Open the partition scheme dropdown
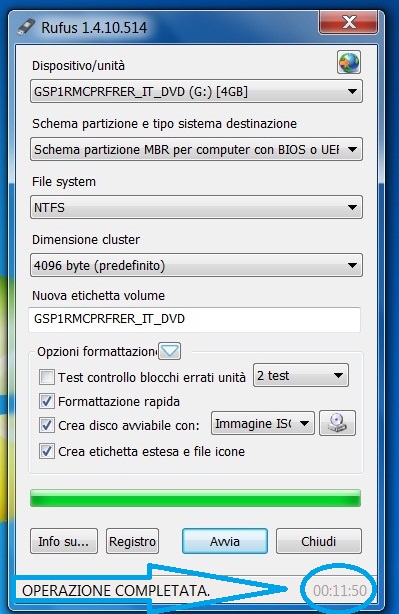The image size is (399, 614). 196,149
